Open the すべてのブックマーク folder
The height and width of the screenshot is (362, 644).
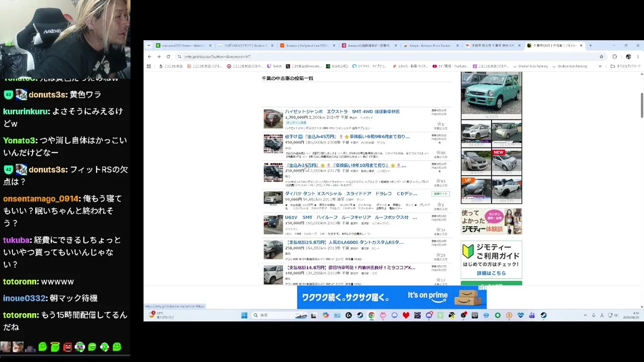coord(625,66)
